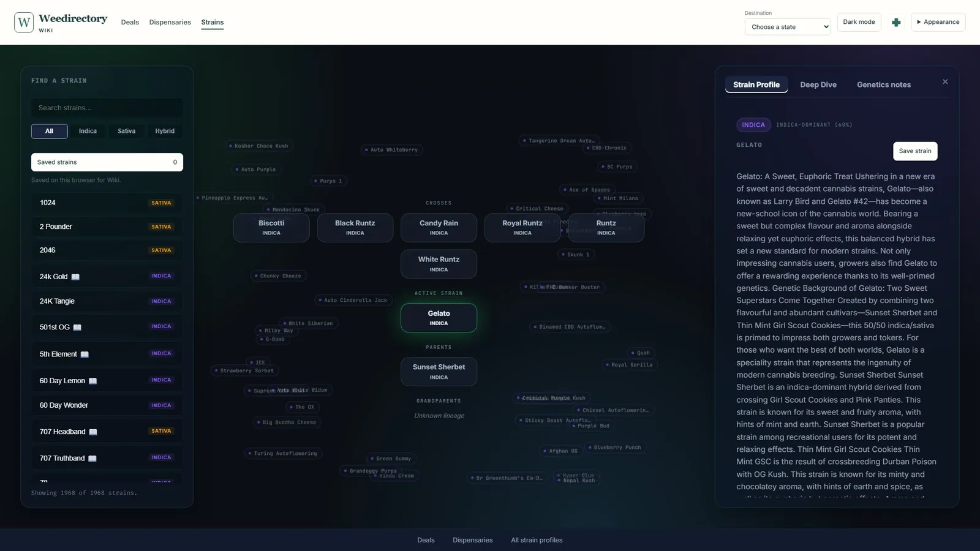
Task: Filter strains by Hybrid
Action: (x=165, y=131)
